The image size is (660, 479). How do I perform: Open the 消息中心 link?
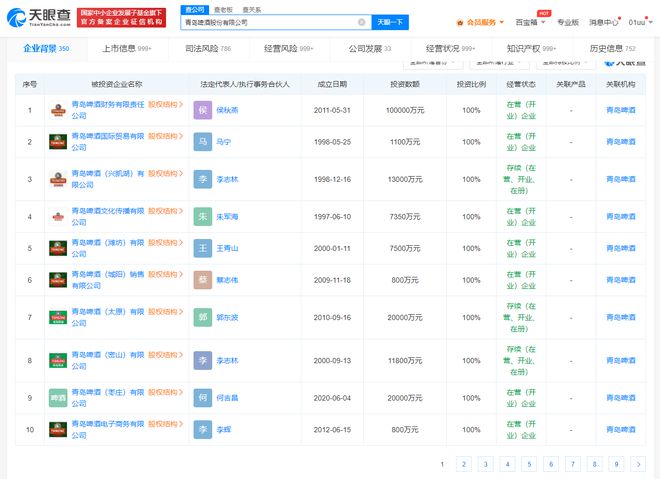[x=604, y=22]
